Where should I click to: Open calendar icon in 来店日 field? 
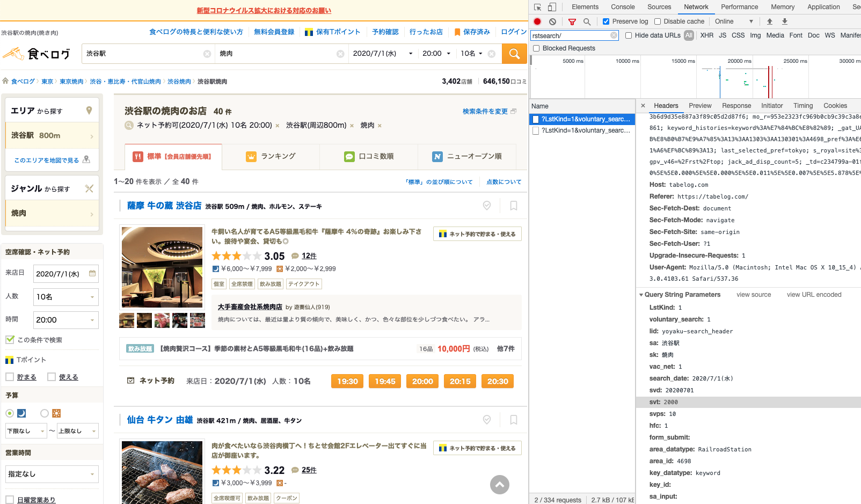pos(92,274)
